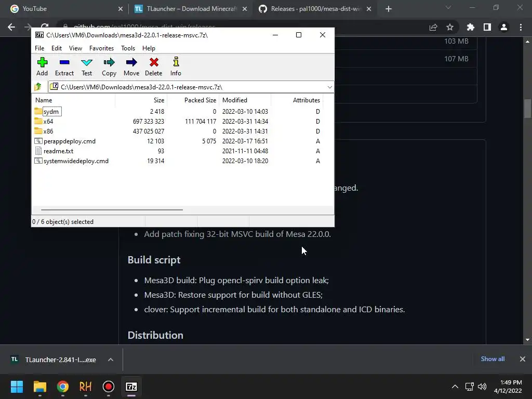Image resolution: width=532 pixels, height=399 pixels.
Task: Open Chrome tab search chevron
Action: 448,7
